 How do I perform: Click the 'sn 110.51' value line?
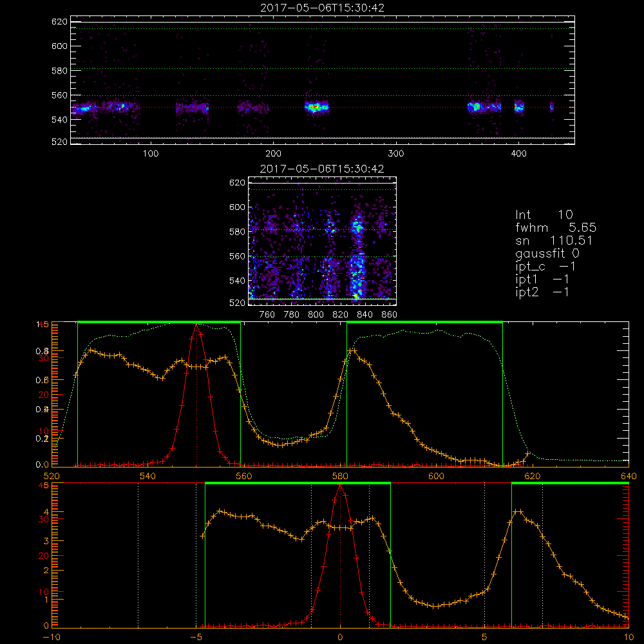(x=554, y=240)
